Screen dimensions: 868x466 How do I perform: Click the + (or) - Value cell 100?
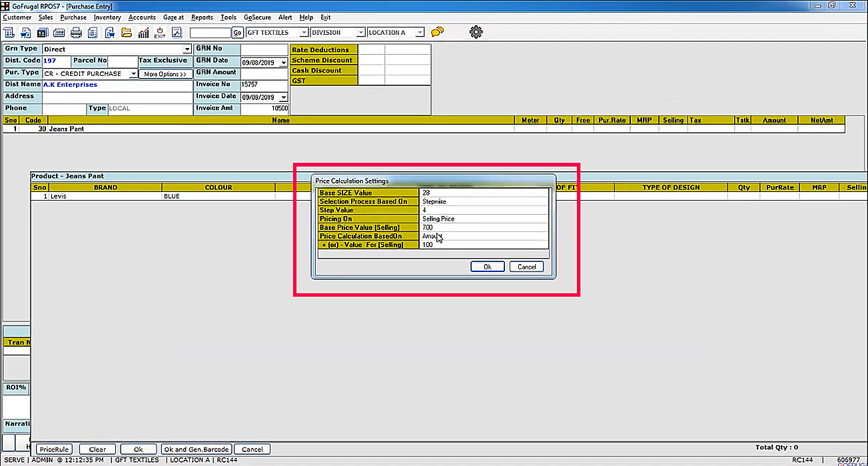[x=484, y=245]
